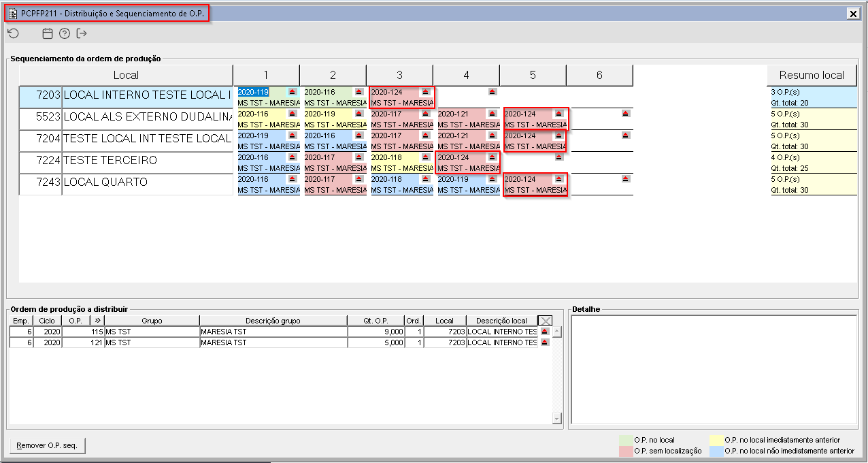Click the O.P. number 121 cell
868x463 pixels.
[x=82, y=342]
